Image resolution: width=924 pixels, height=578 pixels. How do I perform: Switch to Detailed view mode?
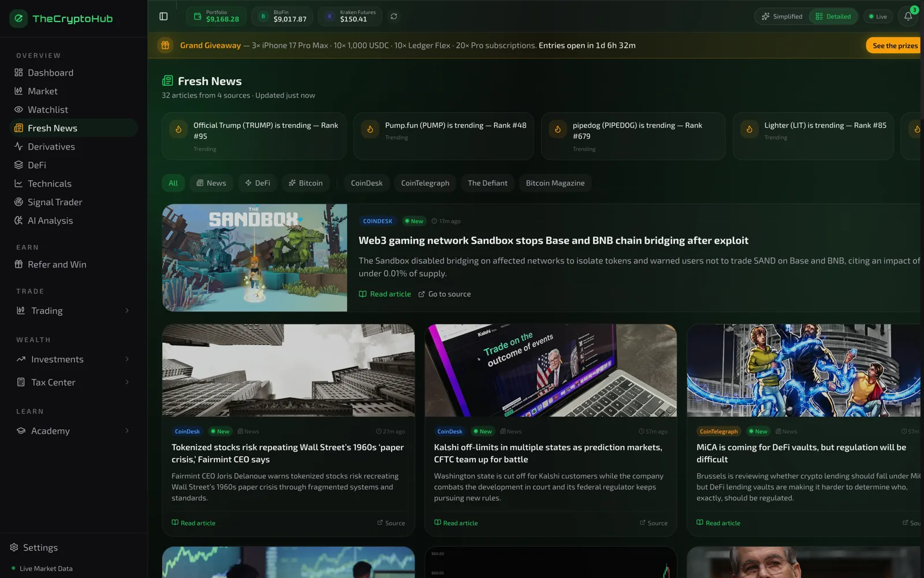click(833, 16)
